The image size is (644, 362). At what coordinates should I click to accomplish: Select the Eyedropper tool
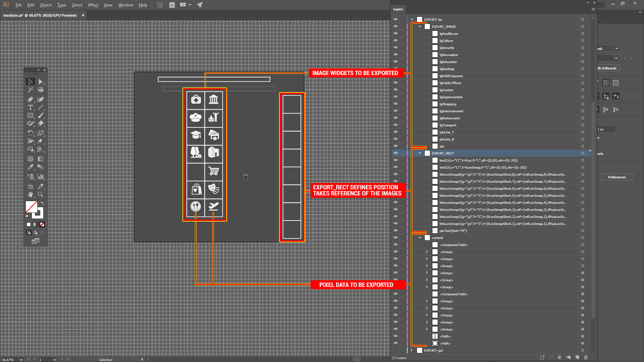[x=31, y=167]
